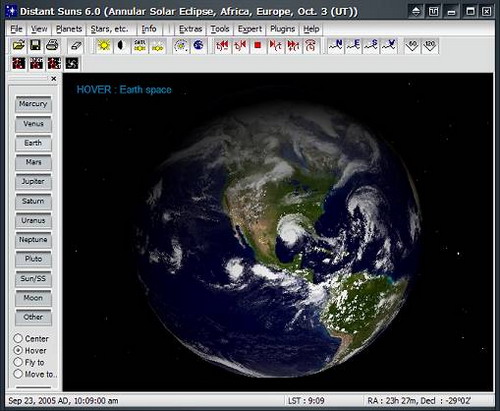Click the printer icon
Image resolution: width=500 pixels, height=411 pixels.
(52, 45)
